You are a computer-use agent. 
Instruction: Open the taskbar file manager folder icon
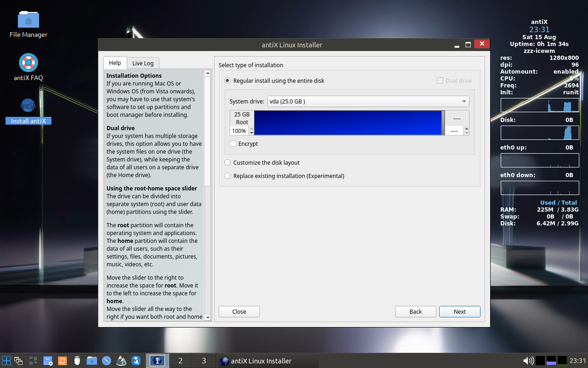coord(92,361)
